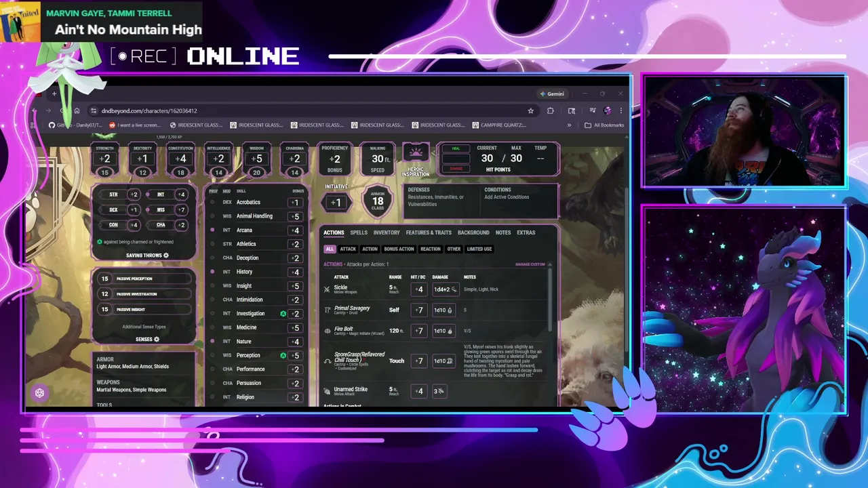Open Chrome three-dot menu

[x=620, y=110]
